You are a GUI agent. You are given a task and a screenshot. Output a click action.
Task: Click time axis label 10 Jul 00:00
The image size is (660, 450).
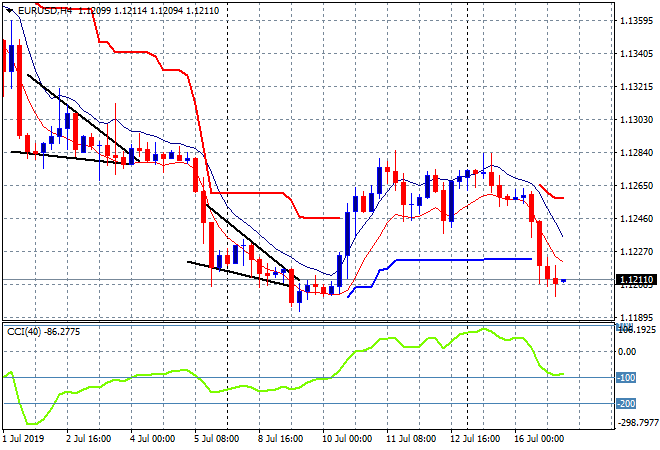click(347, 439)
